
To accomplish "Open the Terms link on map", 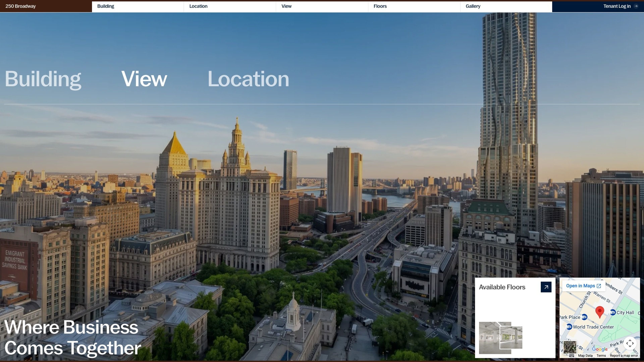I will 601,355.
